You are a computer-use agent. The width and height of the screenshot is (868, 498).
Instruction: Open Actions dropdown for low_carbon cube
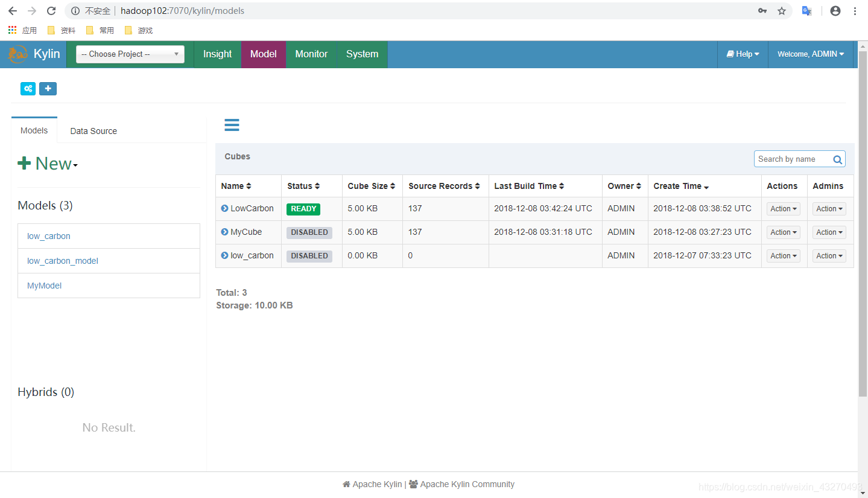pyautogui.click(x=784, y=256)
